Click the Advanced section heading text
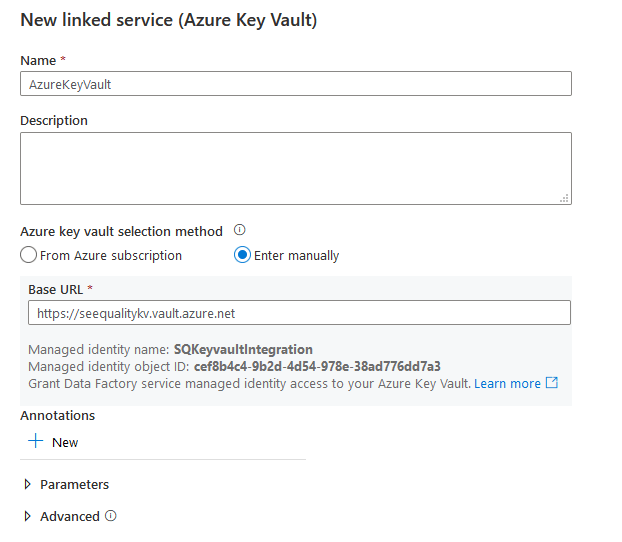The image size is (622, 542). [x=69, y=516]
